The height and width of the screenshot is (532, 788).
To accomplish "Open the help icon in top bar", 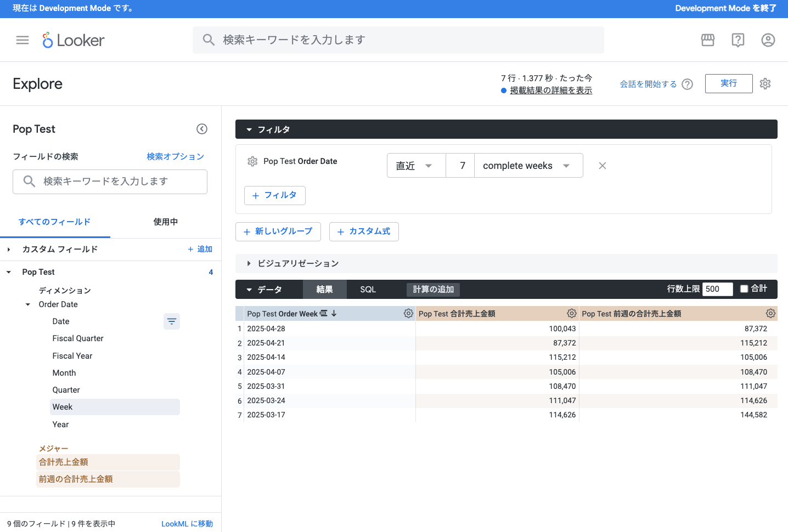I will pos(738,40).
